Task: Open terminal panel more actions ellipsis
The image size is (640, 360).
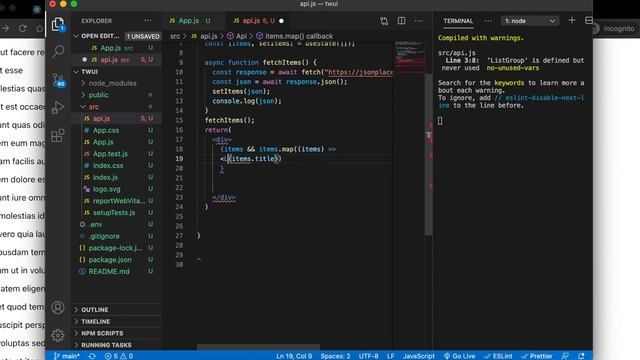Action: coord(488,21)
